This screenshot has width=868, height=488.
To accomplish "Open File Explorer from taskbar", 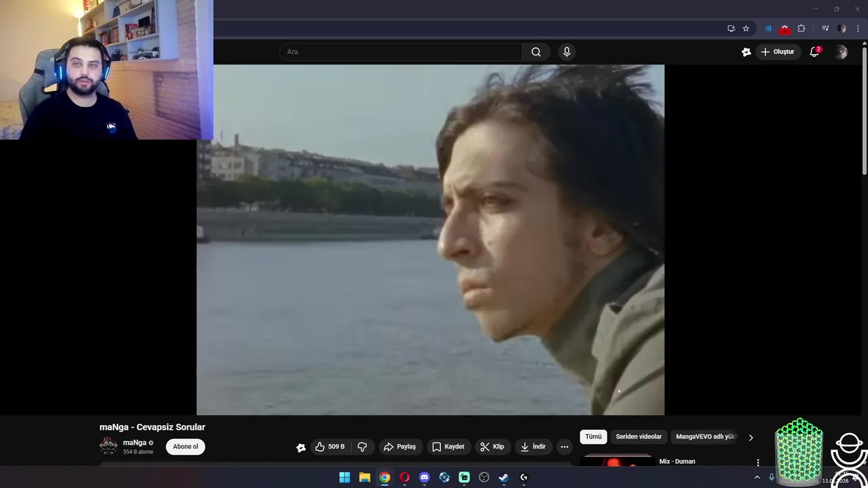I will (365, 477).
